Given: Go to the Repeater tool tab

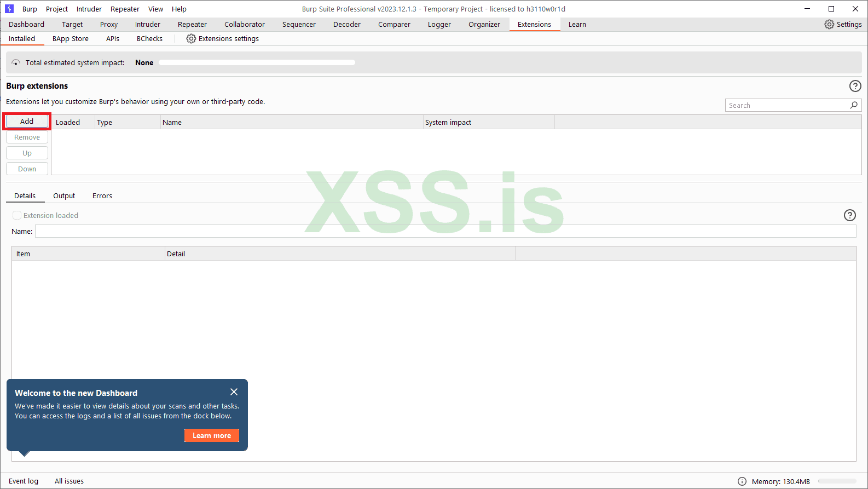Looking at the screenshot, I should point(192,24).
